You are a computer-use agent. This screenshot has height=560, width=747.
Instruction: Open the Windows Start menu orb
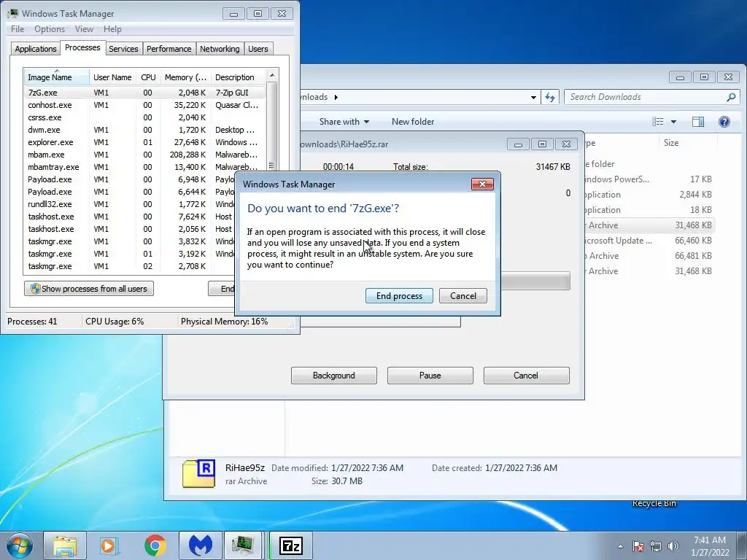20,545
